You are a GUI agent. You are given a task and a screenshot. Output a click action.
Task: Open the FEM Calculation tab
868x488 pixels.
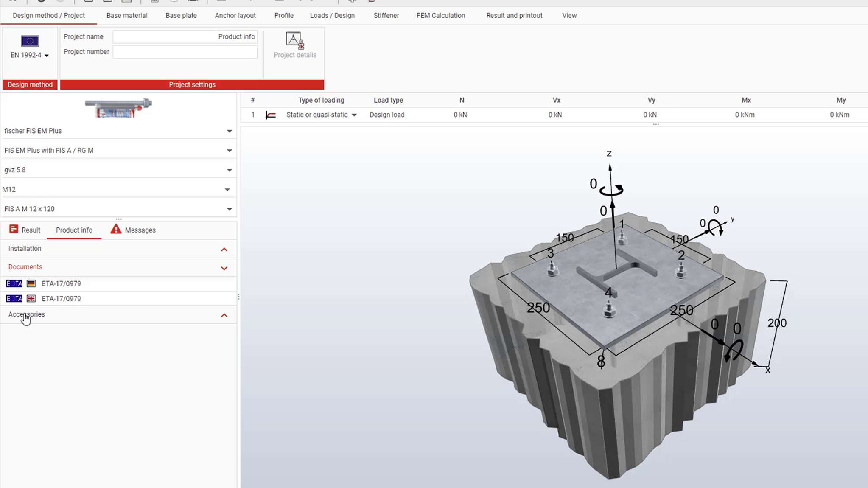coord(440,15)
